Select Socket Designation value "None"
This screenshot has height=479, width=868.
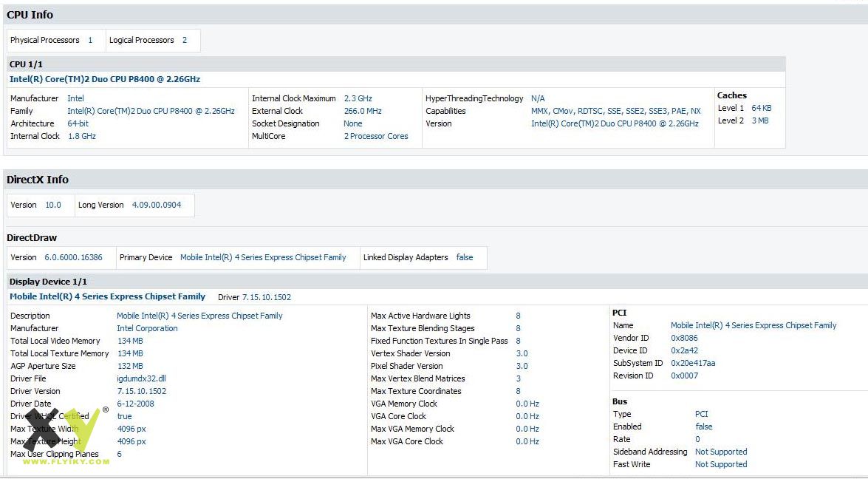pyautogui.click(x=352, y=123)
